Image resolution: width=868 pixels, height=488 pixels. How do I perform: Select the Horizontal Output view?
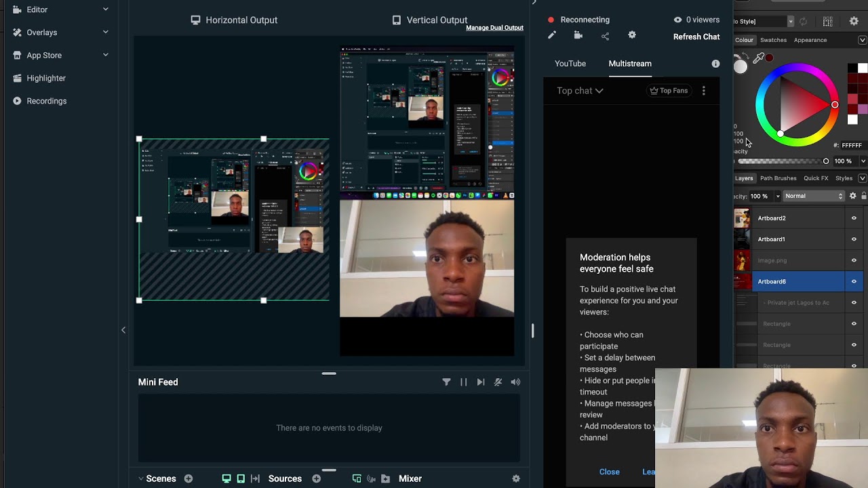pyautogui.click(x=234, y=20)
